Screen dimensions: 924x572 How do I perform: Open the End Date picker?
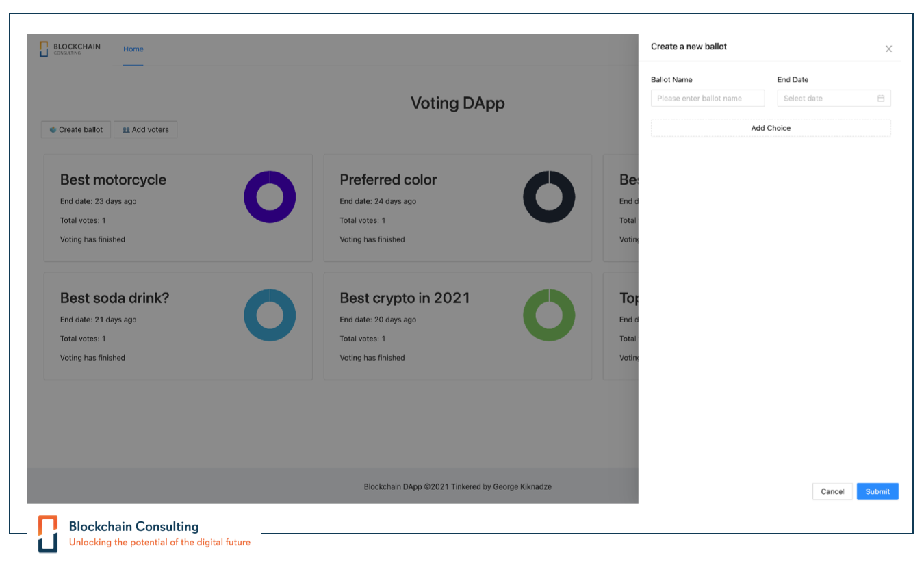click(828, 99)
